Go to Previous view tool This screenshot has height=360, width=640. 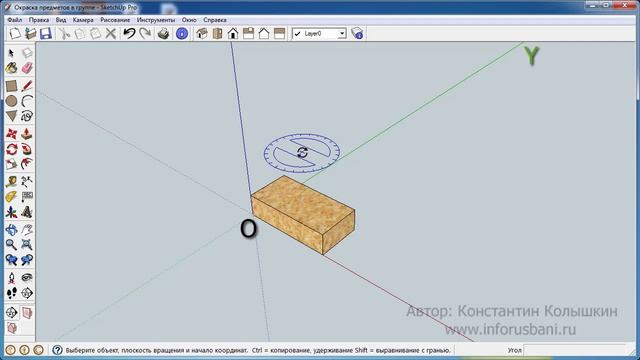click(11, 260)
